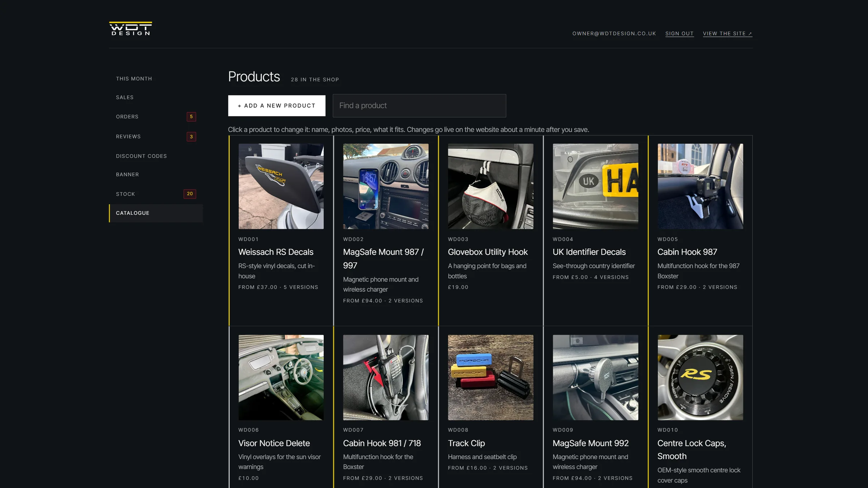Click the WDT Design logo
Screen dimensions: 868x488
coord(131,29)
